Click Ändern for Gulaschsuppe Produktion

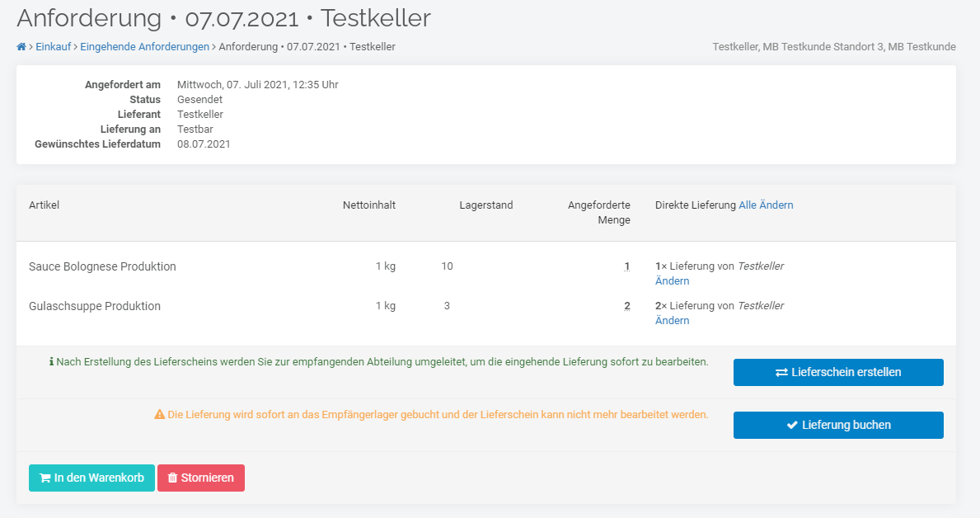672,320
